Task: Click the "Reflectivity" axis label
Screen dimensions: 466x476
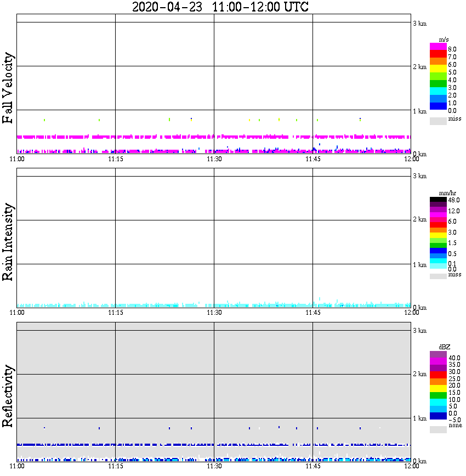Action: (8, 396)
